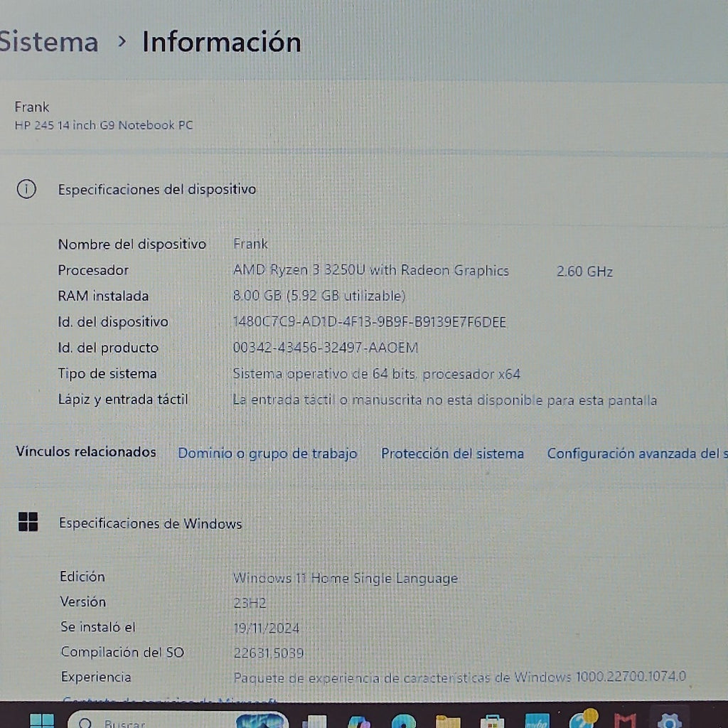The image size is (728, 728).
Task: Select build number 22631.5039
Action: 269,653
